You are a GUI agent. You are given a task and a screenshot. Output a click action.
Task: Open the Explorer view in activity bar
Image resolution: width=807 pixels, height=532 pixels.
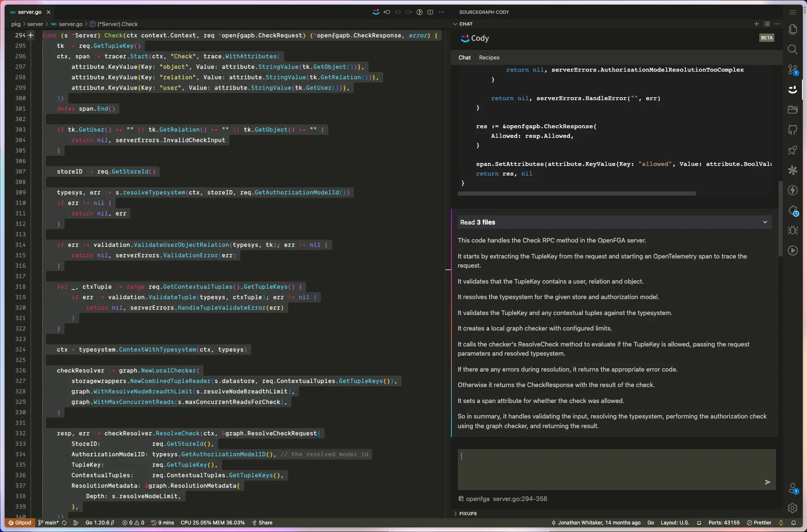792,29
